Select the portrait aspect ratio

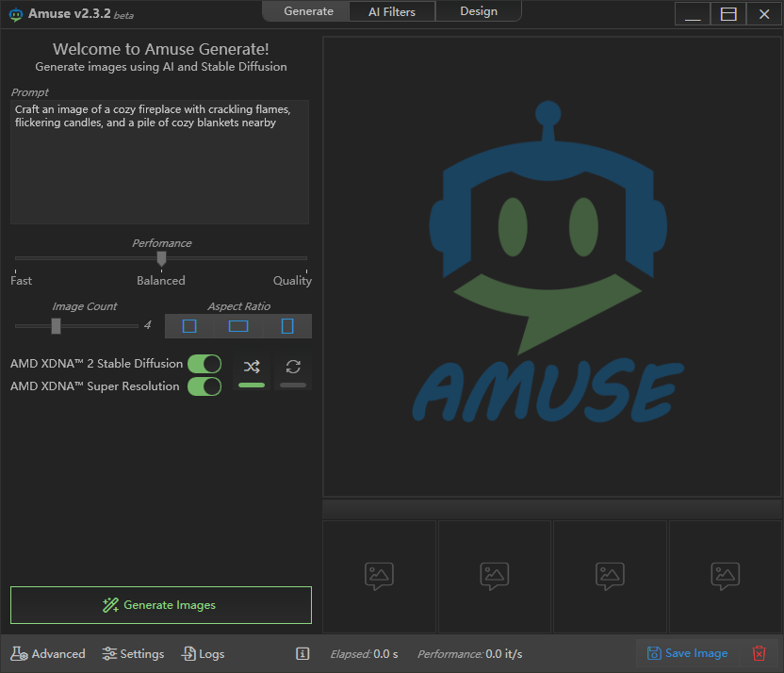click(x=287, y=326)
